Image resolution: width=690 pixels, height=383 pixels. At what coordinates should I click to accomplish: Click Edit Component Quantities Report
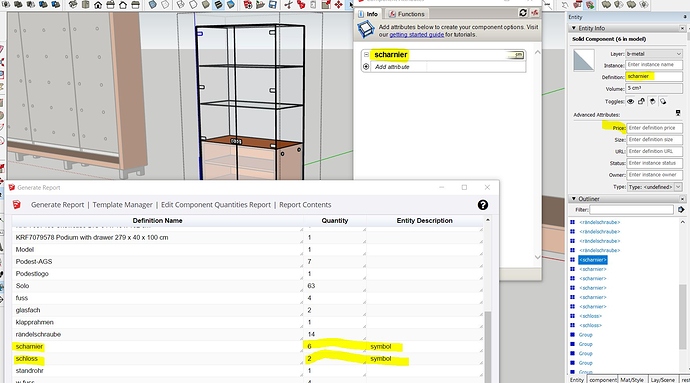216,205
